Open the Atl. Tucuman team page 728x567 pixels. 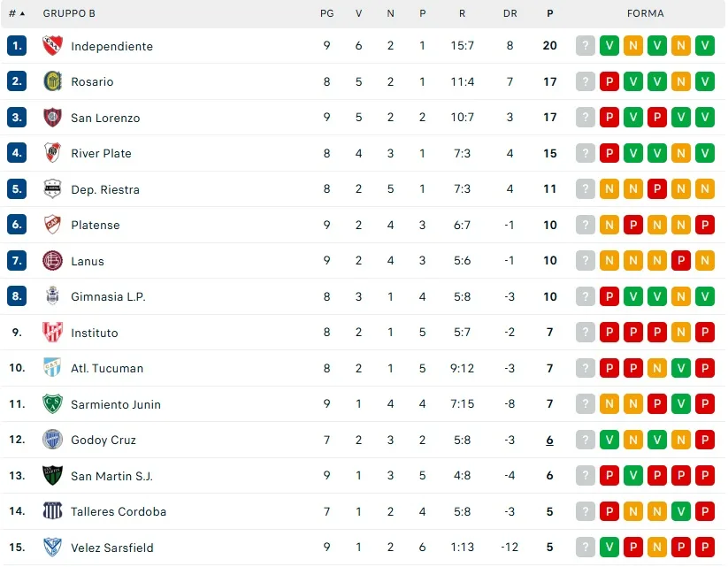[x=107, y=369]
